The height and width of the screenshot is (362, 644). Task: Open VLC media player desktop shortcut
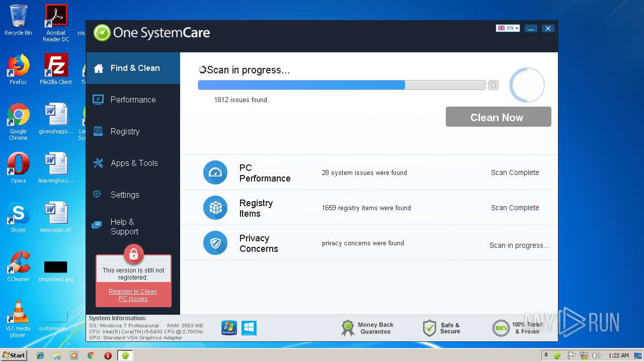coord(18,319)
